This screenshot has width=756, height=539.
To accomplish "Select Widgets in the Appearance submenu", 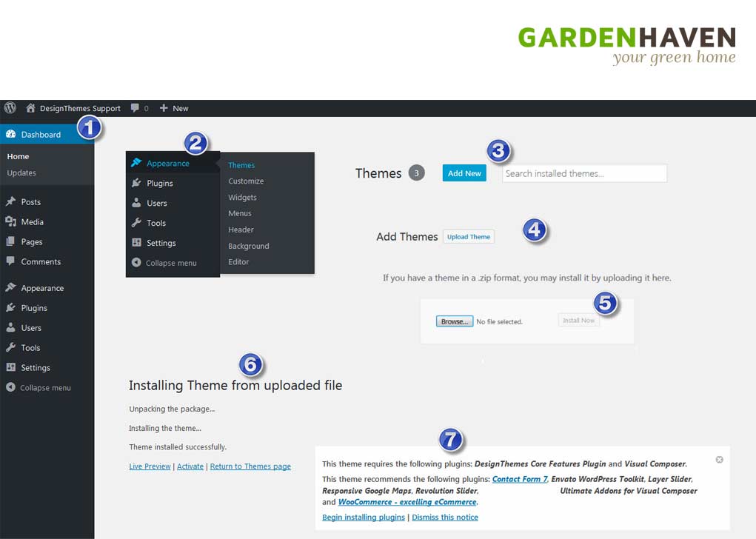I will pyautogui.click(x=243, y=197).
